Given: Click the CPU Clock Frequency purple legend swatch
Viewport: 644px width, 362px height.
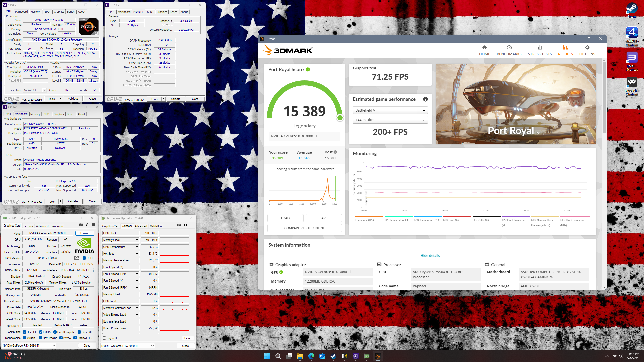Looking at the screenshot, I should coord(515,217).
